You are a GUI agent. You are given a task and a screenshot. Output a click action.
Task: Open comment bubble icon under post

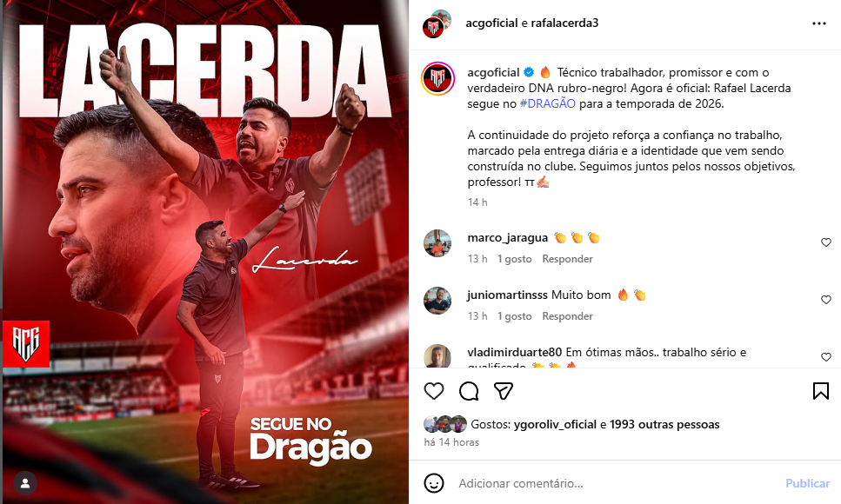click(x=469, y=391)
